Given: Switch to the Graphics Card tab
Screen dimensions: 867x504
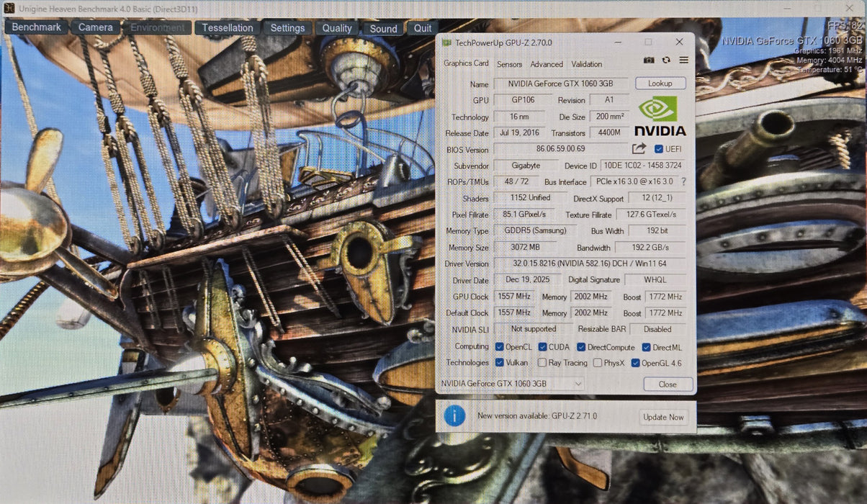Looking at the screenshot, I should pos(466,63).
